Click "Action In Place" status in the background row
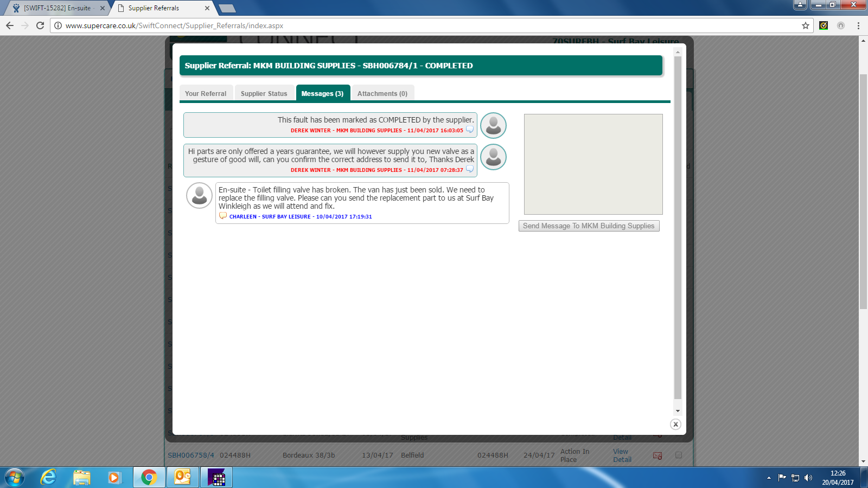Image resolution: width=868 pixels, height=488 pixels. [575, 455]
